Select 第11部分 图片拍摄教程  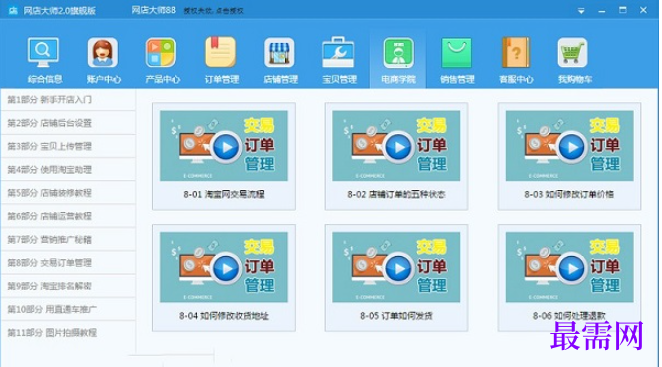coord(68,333)
